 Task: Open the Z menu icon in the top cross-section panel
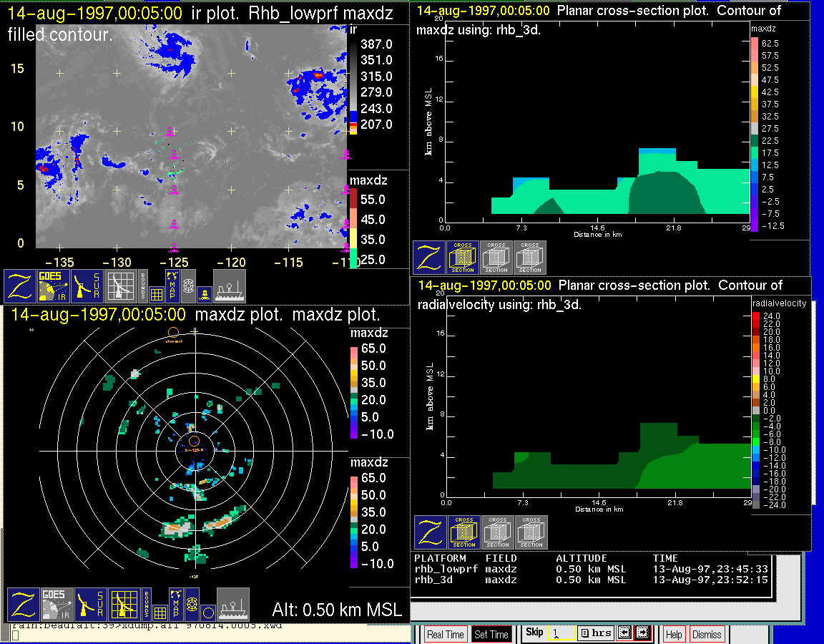pyautogui.click(x=428, y=258)
